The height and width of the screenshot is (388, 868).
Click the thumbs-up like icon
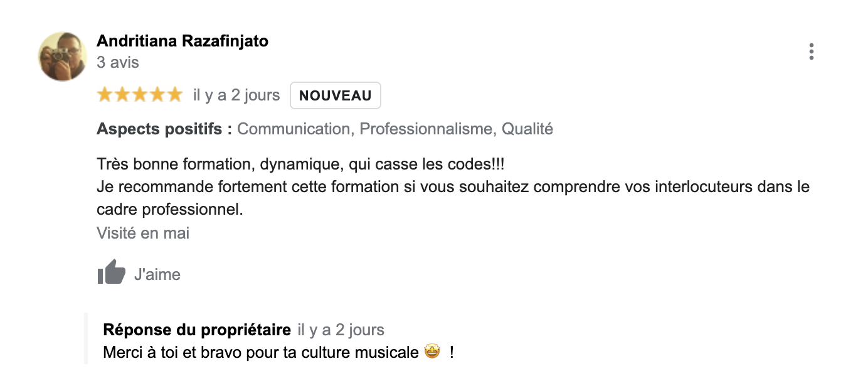point(112,272)
